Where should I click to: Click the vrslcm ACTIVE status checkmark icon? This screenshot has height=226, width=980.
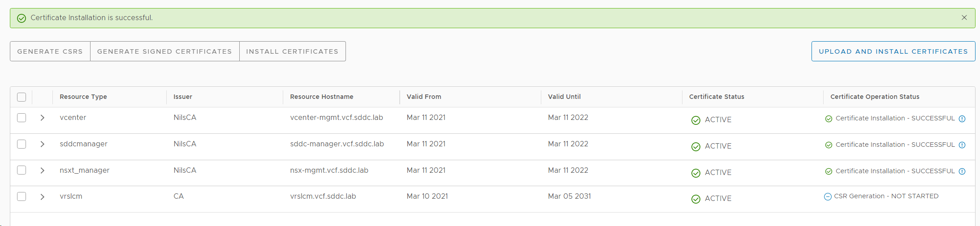695,199
